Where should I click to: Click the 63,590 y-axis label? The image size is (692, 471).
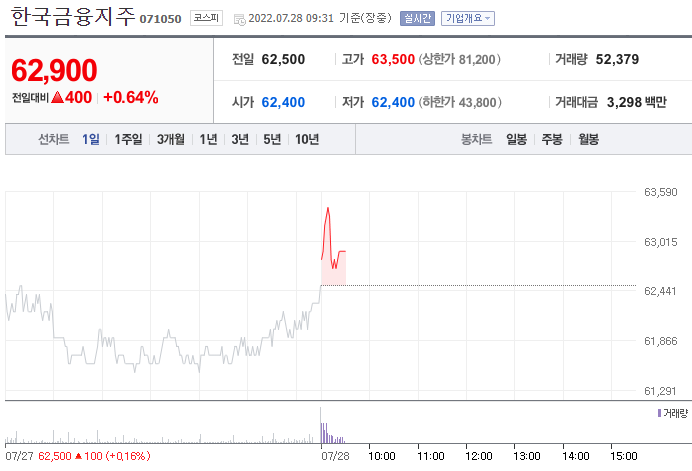[x=661, y=192]
